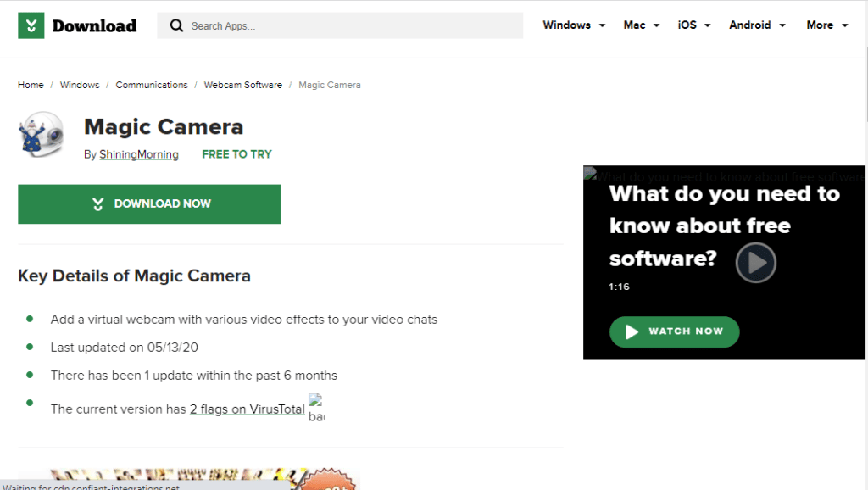Open the Windows dropdown in the navigation
Image resolution: width=868 pixels, height=490 pixels.
(x=573, y=25)
